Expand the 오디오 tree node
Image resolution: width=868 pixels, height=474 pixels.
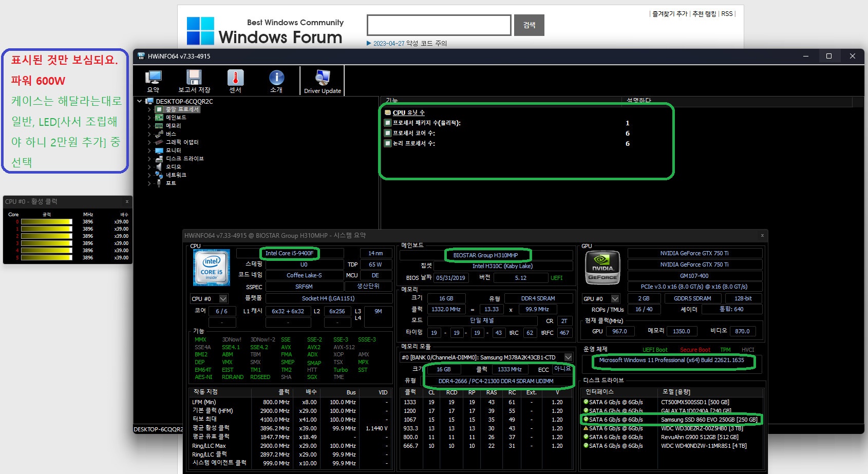pos(149,167)
